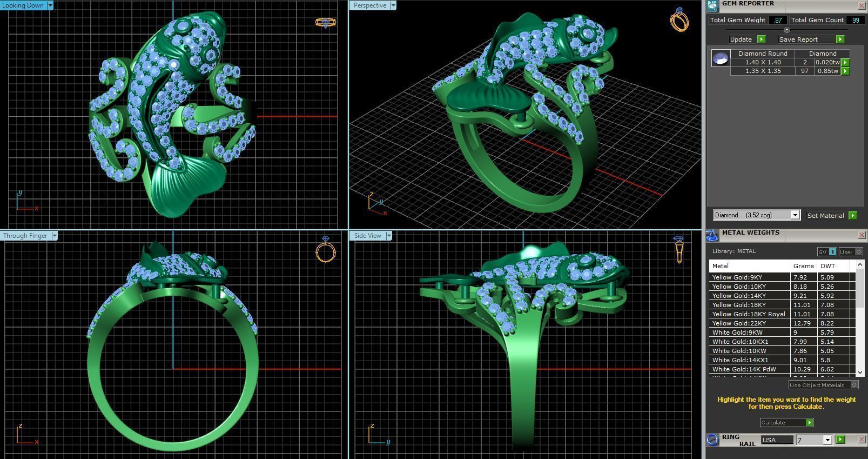Click the USA ring standard field

point(777,440)
